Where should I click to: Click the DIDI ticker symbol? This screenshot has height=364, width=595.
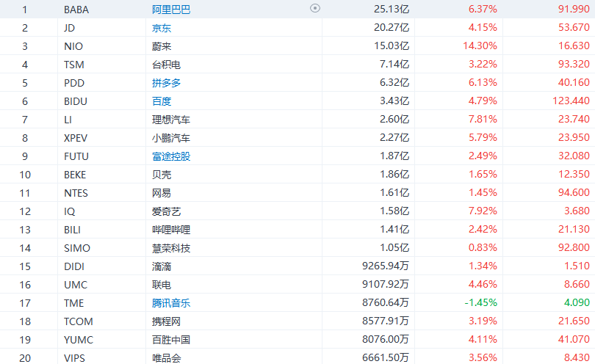[74, 266]
